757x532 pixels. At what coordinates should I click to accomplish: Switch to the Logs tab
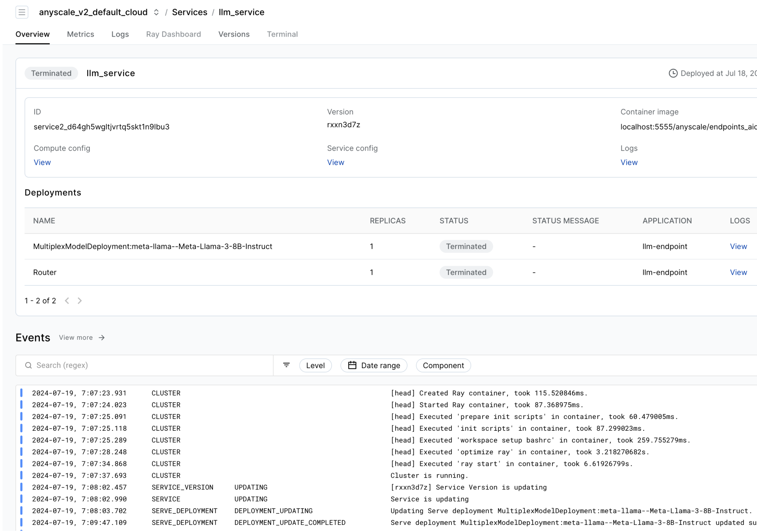(120, 34)
